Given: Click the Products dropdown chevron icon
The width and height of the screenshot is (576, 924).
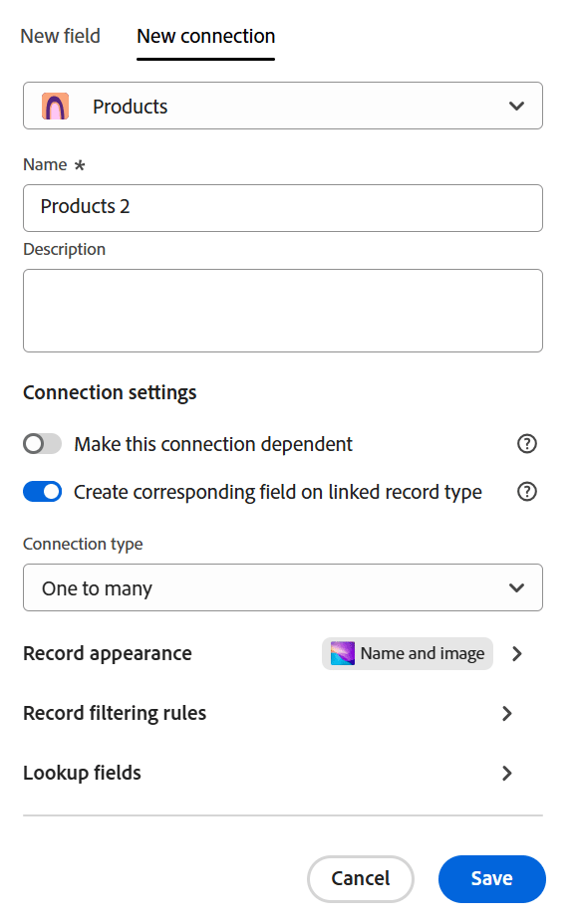Looking at the screenshot, I should click(516, 107).
